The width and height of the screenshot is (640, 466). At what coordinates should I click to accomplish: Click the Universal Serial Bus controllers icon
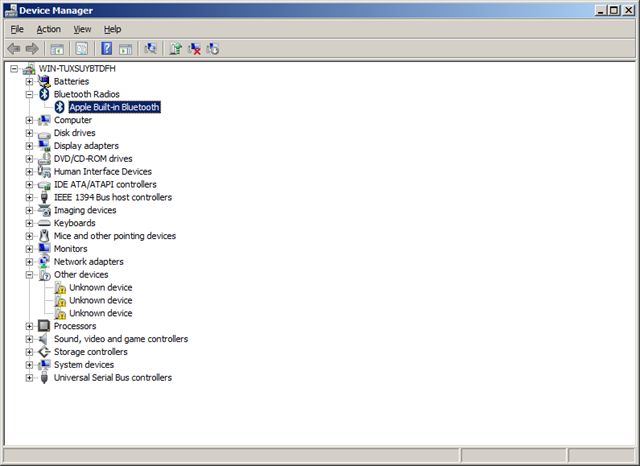(44, 377)
